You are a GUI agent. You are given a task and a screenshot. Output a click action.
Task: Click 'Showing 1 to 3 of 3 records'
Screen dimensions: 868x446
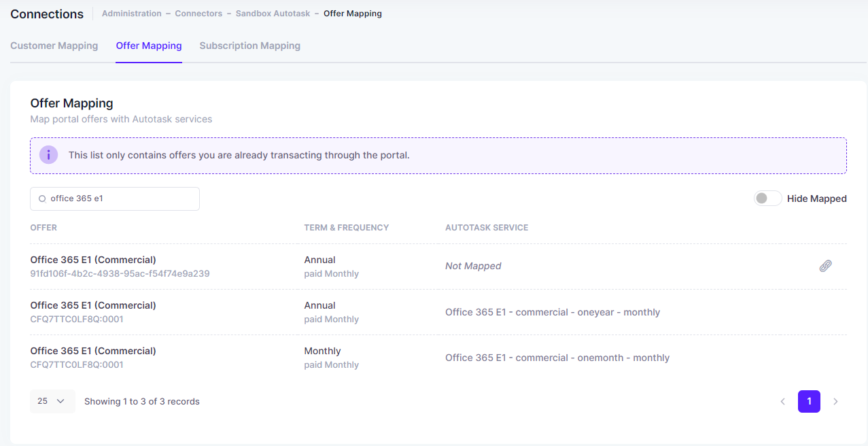[142, 401]
